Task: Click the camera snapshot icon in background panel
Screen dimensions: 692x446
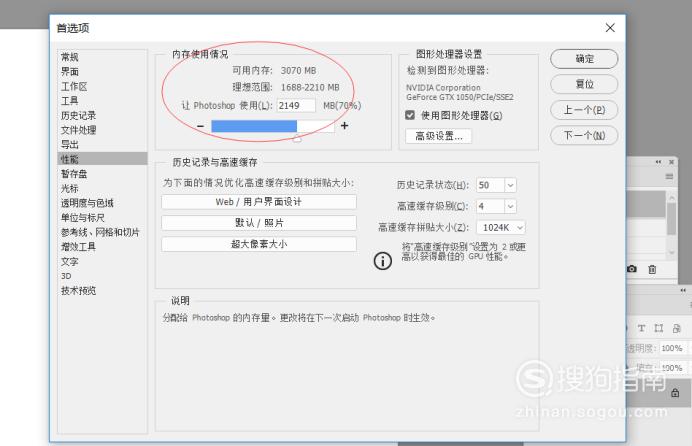Action: click(x=632, y=269)
